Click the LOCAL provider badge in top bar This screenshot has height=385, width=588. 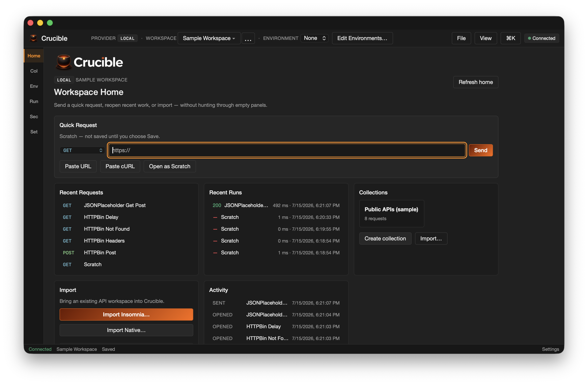128,38
